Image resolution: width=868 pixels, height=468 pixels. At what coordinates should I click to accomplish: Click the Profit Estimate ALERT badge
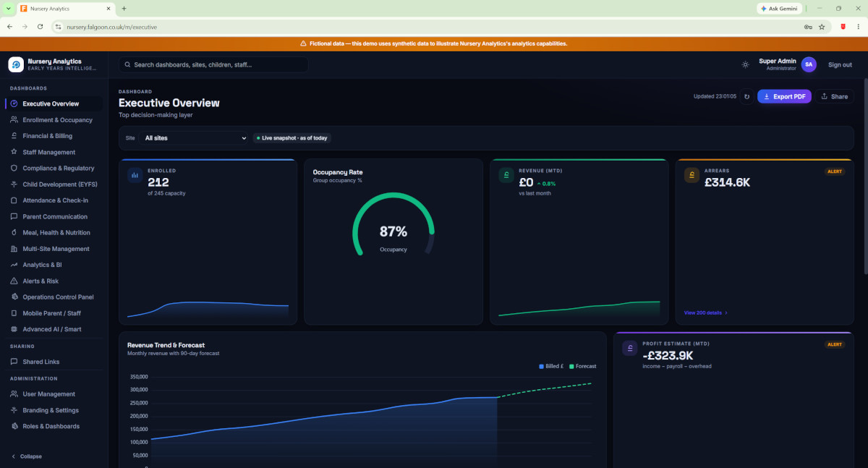click(x=835, y=344)
